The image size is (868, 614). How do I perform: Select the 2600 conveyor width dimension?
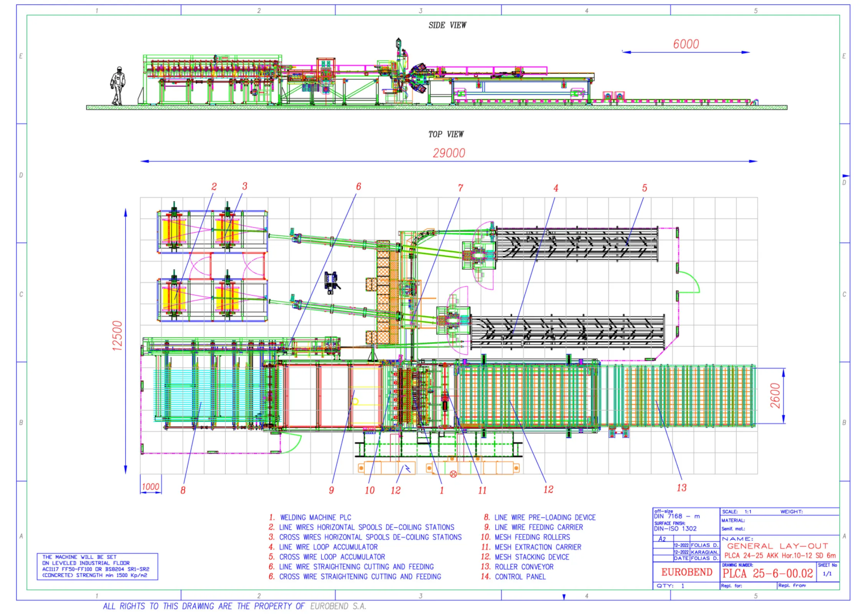coord(775,396)
